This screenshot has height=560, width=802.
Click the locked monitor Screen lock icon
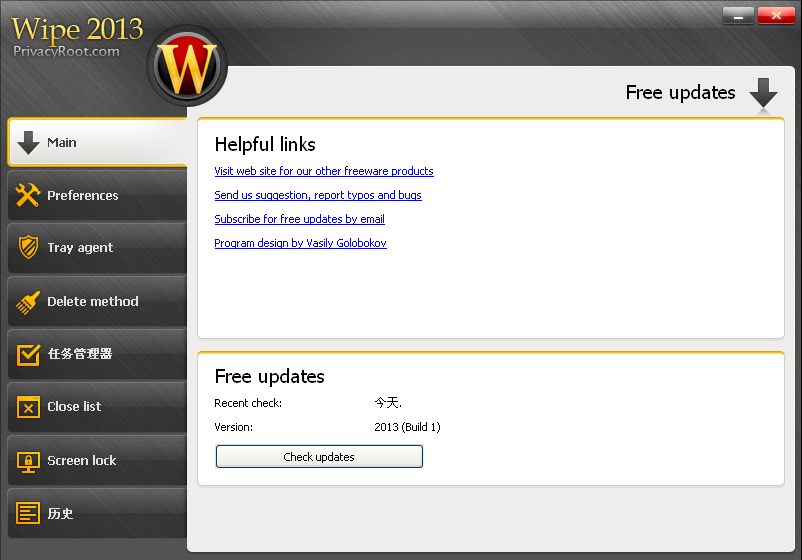click(x=28, y=461)
